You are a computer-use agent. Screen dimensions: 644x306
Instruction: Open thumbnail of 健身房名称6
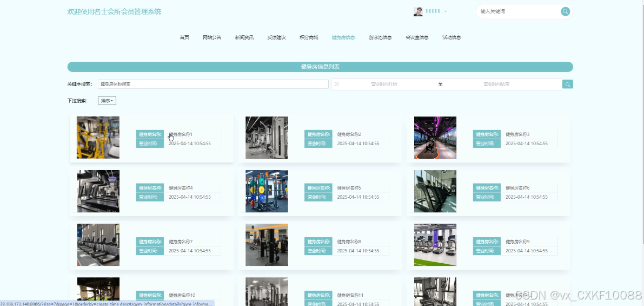click(435, 191)
